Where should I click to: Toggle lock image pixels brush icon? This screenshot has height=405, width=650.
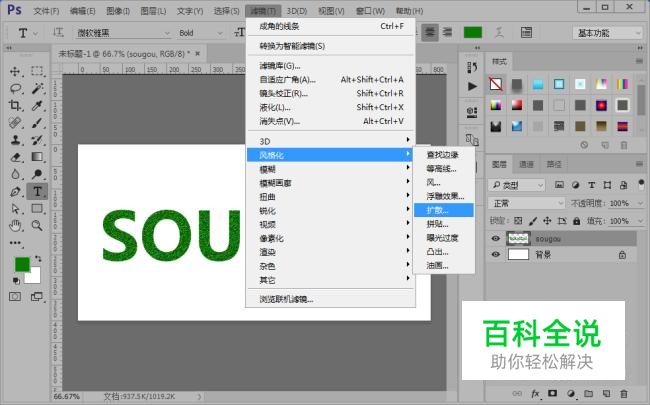click(533, 221)
